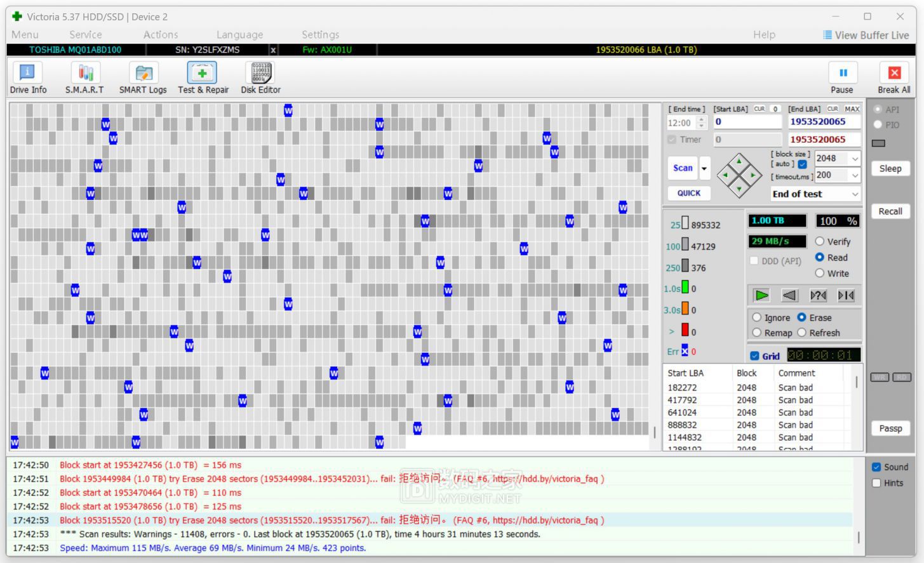Open the Settings menu

320,35
